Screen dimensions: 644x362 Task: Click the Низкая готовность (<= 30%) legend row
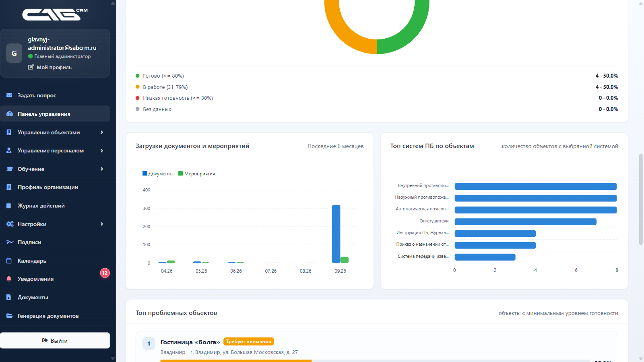[377, 98]
